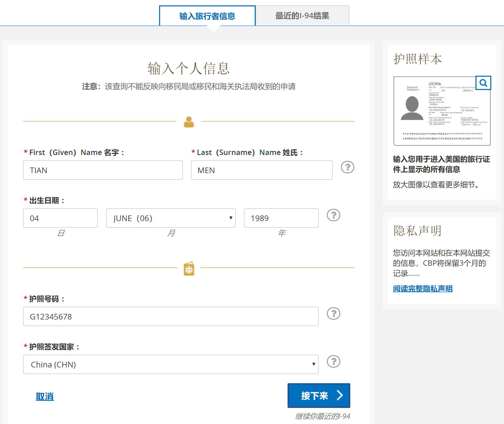Open the help icon for passport issuing country
Viewport: 504px width, 424px height.
(333, 362)
